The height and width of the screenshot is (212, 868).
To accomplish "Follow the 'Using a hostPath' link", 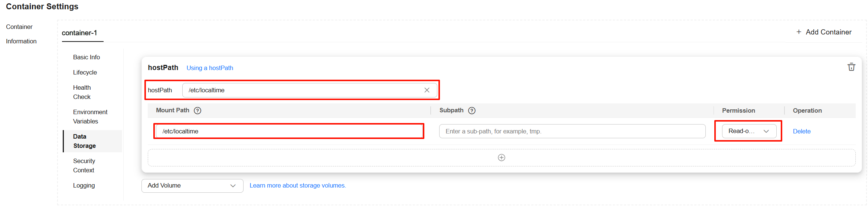I will tap(210, 68).
